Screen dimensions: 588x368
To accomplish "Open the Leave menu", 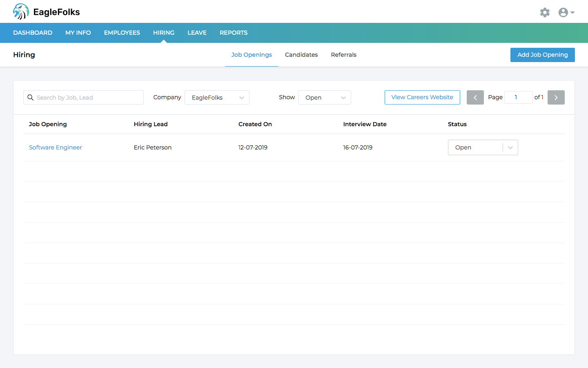I will click(x=197, y=33).
